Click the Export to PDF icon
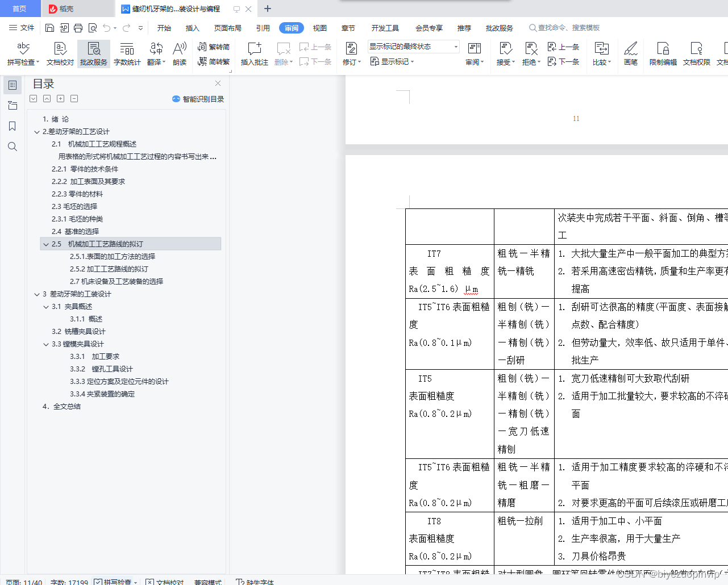The height and width of the screenshot is (585, 728). coord(64,28)
